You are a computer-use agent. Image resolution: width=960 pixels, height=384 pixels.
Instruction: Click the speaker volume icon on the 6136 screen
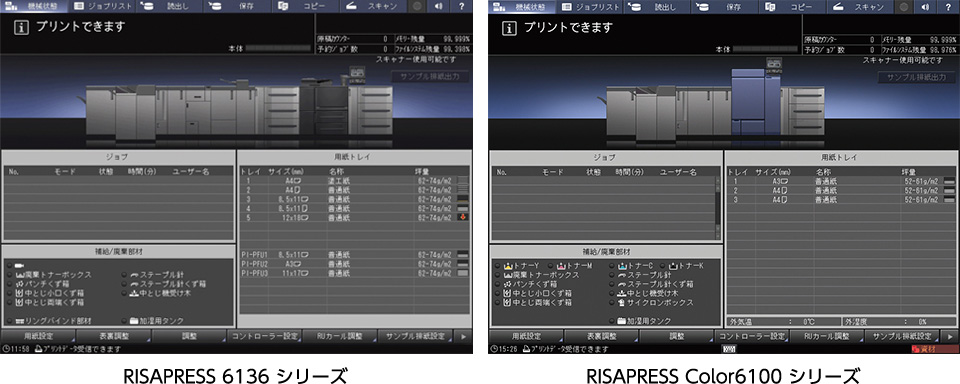pos(438,7)
